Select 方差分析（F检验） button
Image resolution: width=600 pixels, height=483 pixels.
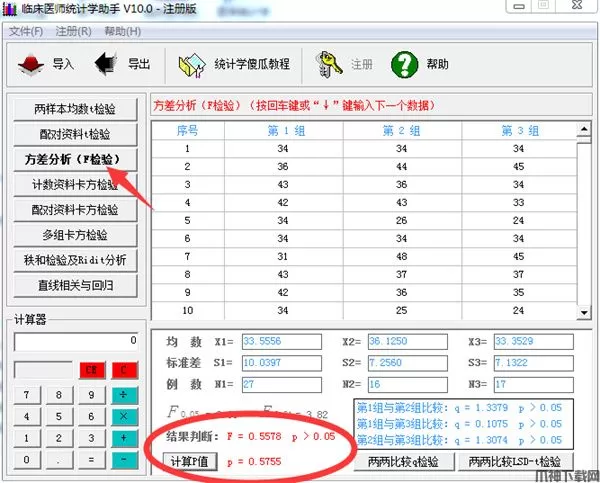coord(75,160)
